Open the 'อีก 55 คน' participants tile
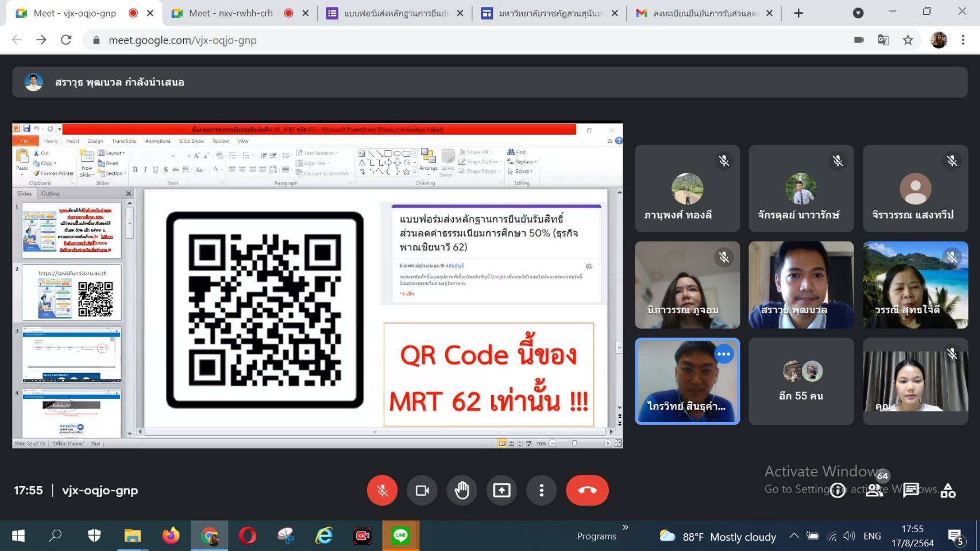Viewport: 980px width, 551px height. pos(801,381)
